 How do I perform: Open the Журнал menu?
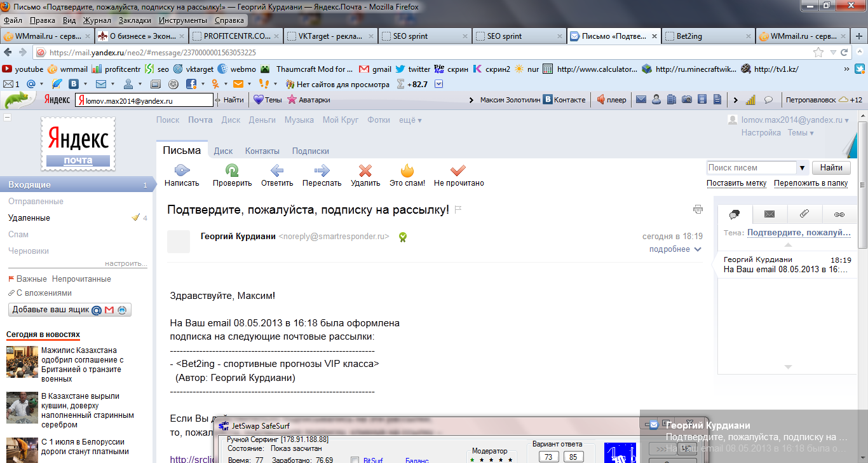pos(97,20)
